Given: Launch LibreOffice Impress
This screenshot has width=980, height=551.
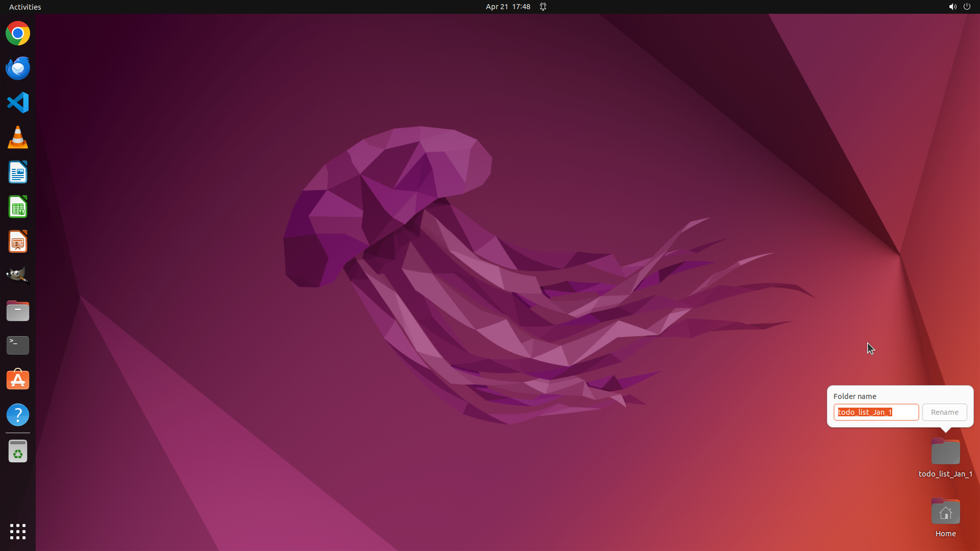Looking at the screenshot, I should click(x=18, y=242).
